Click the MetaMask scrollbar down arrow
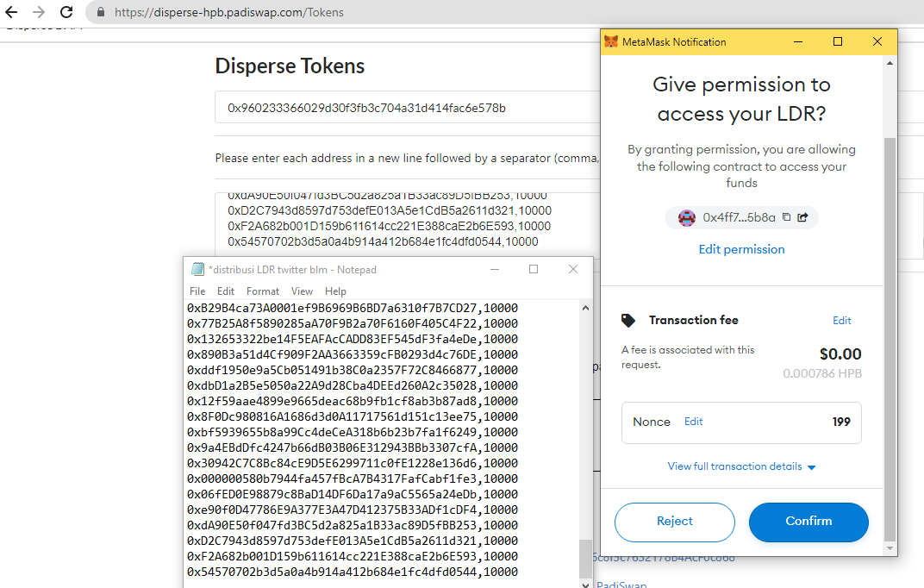Viewport: 924px width, 588px height. coord(890,548)
